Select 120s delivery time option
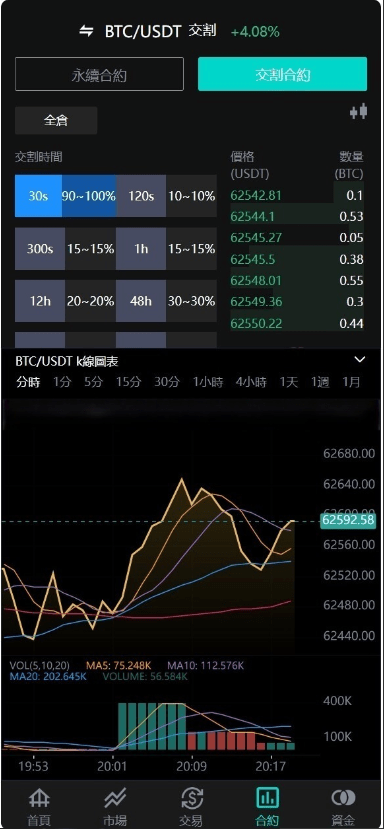384x829 pixels. point(141,196)
